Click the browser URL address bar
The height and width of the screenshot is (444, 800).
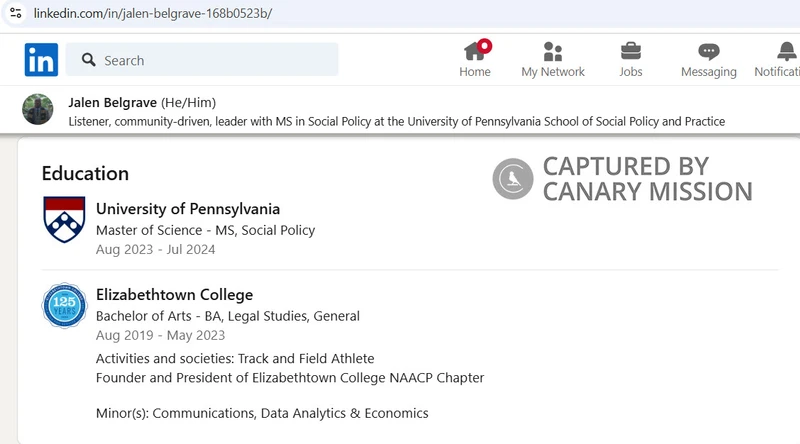click(408, 13)
